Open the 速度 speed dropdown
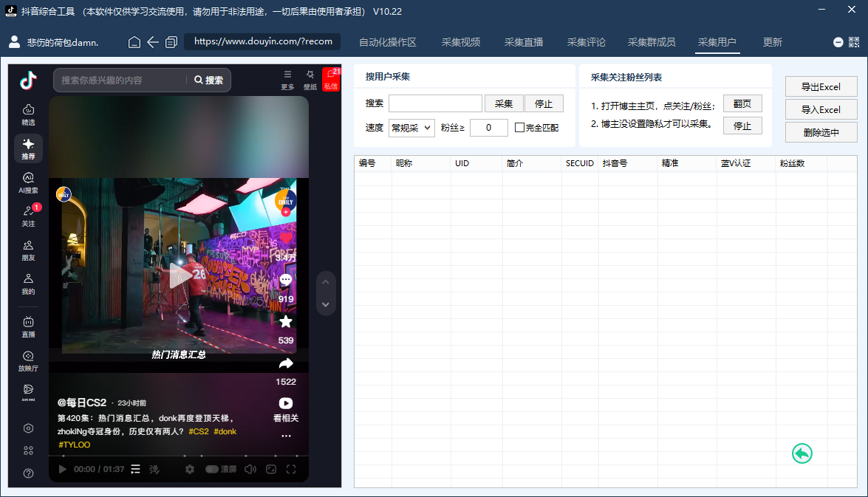The height and width of the screenshot is (497, 868). [411, 128]
